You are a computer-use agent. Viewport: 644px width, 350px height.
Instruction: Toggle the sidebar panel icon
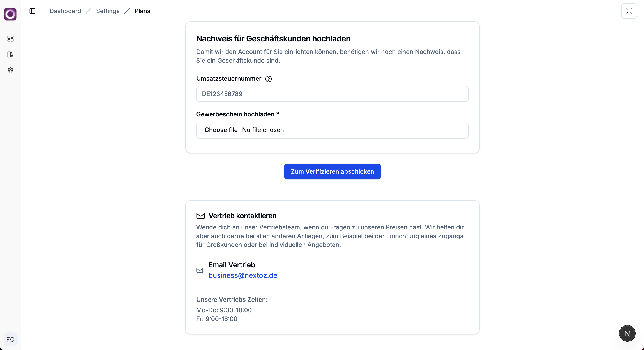point(32,11)
